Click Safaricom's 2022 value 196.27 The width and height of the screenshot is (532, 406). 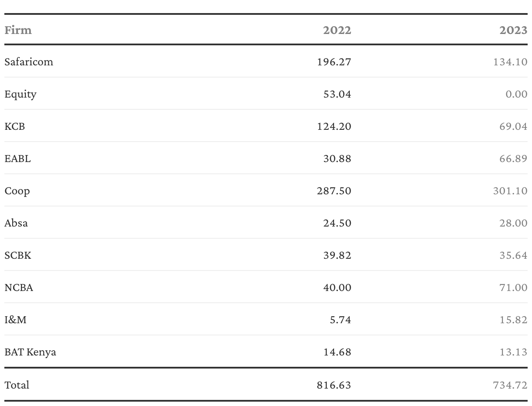(334, 61)
